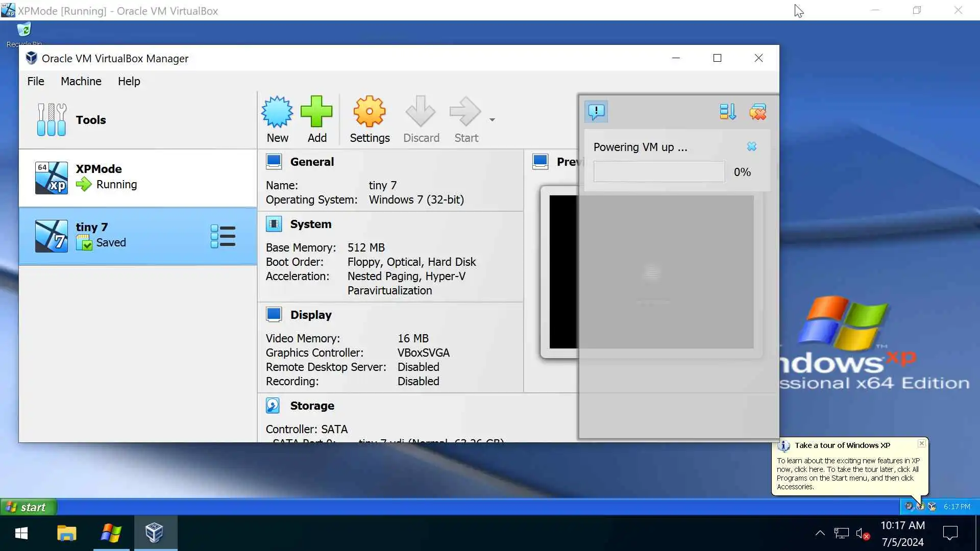Open the File menu
Screen dimensions: 980x551
click(36, 81)
